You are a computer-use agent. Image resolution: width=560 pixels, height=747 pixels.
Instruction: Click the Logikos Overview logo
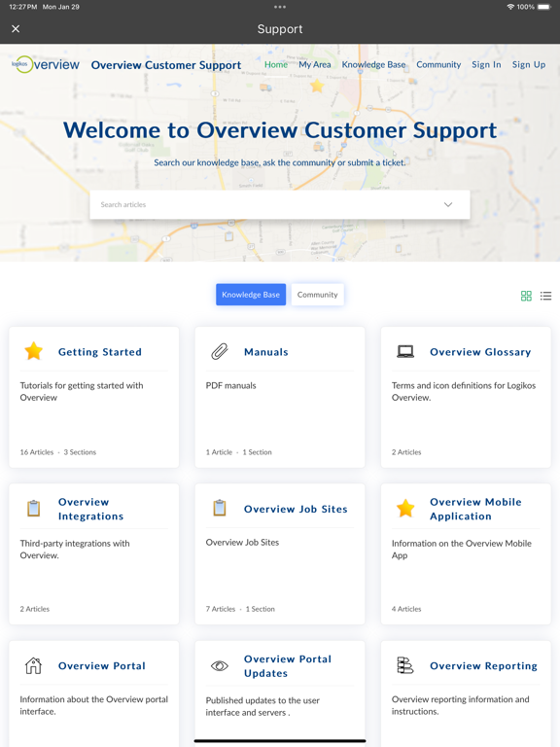pos(46,65)
